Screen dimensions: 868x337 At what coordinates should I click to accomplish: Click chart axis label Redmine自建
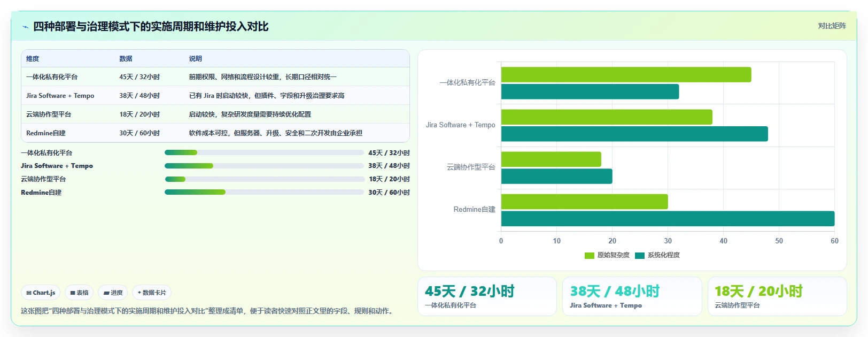click(x=475, y=210)
